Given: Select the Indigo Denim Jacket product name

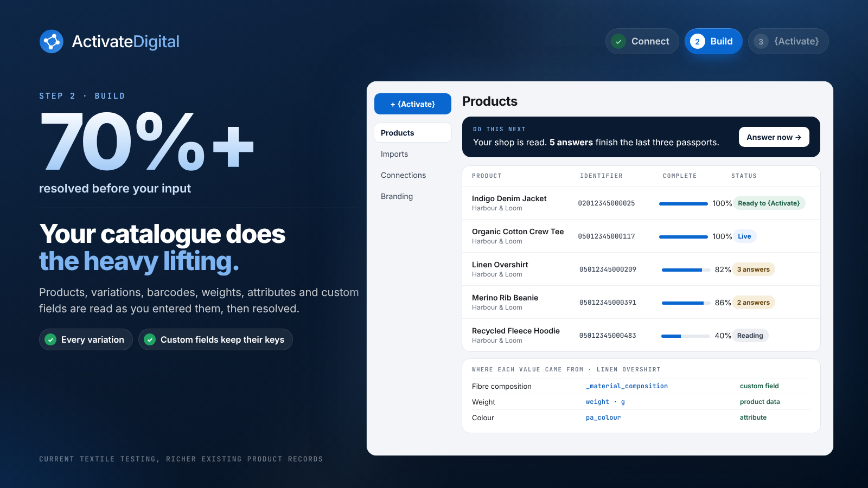Looking at the screenshot, I should 509,198.
